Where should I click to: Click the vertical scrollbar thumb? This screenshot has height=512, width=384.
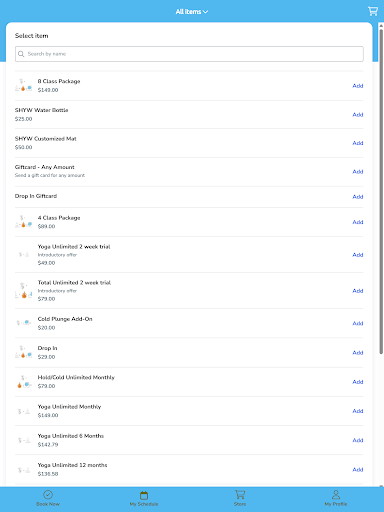click(x=381, y=192)
